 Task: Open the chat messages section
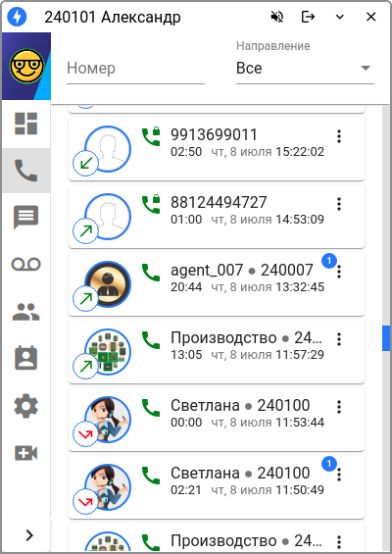[x=25, y=217]
